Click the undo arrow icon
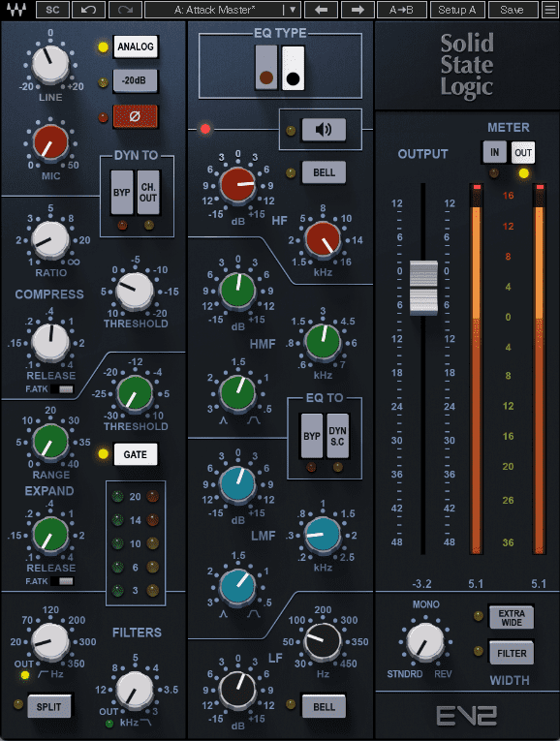 coord(88,10)
